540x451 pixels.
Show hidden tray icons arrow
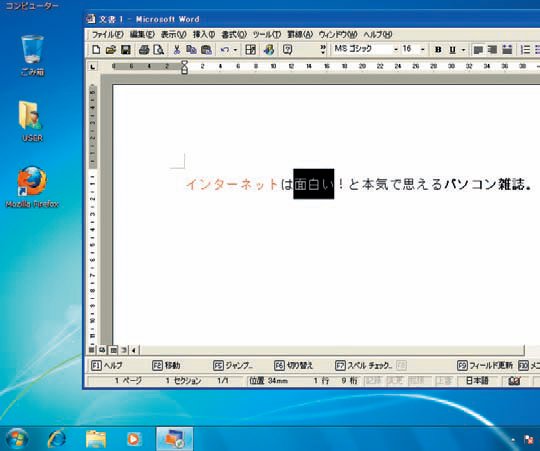(513, 440)
